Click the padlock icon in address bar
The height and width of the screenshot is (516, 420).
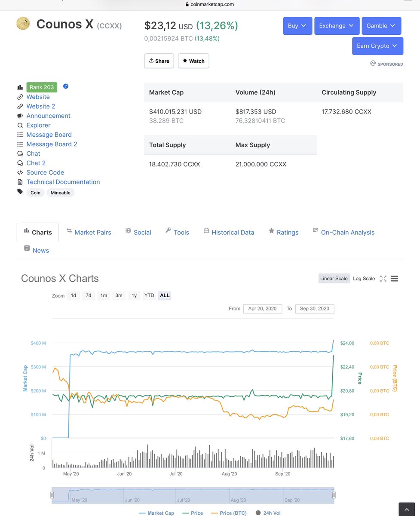(x=187, y=4)
